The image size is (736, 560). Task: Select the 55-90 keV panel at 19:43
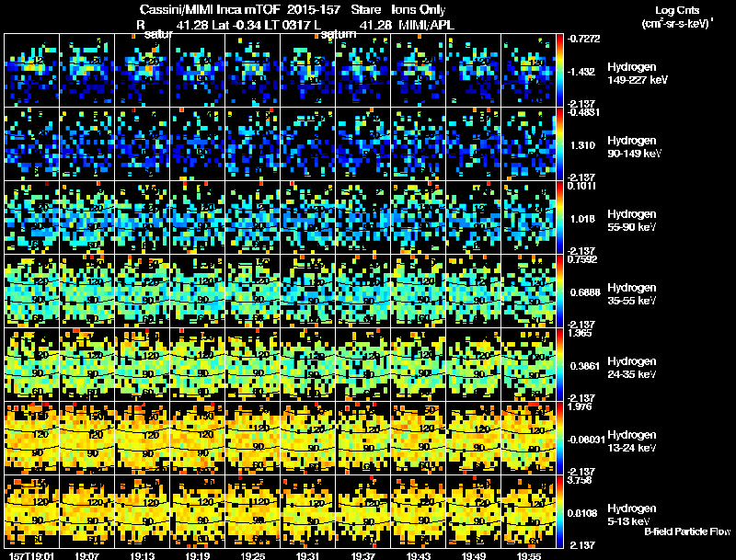coord(419,218)
